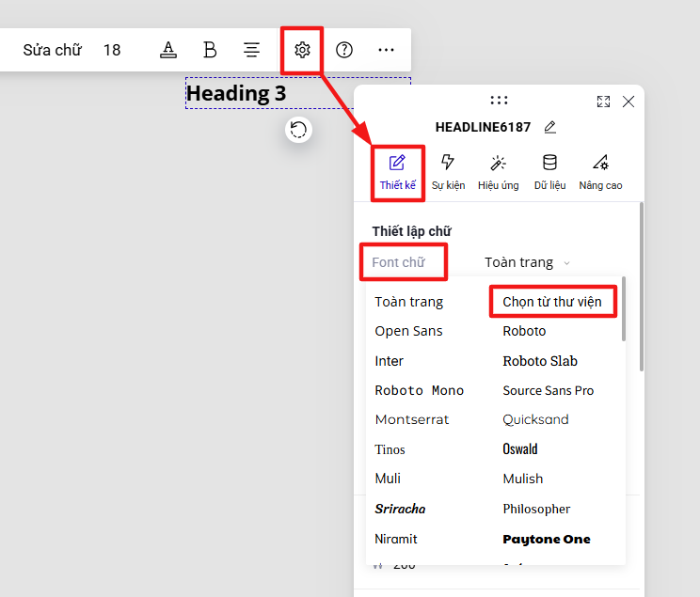700x597 pixels.
Task: Select the Oswald font
Action: (x=520, y=448)
